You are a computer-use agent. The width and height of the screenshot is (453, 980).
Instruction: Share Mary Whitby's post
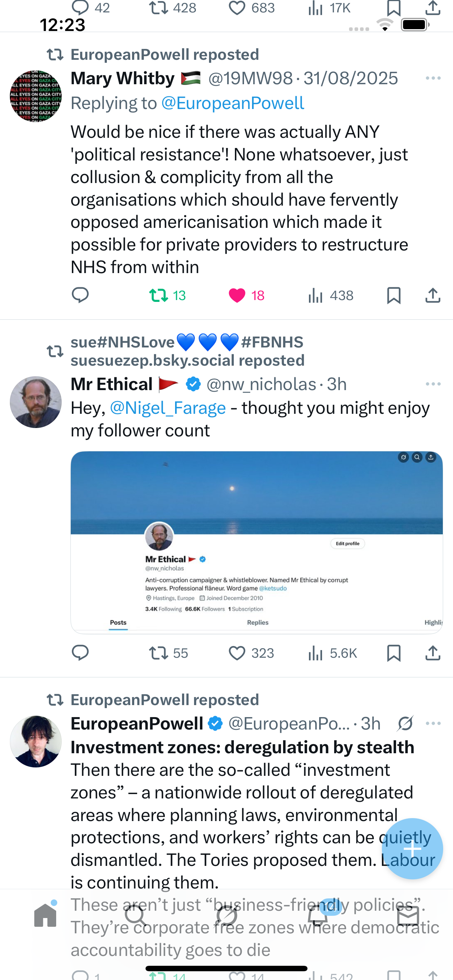[433, 295]
